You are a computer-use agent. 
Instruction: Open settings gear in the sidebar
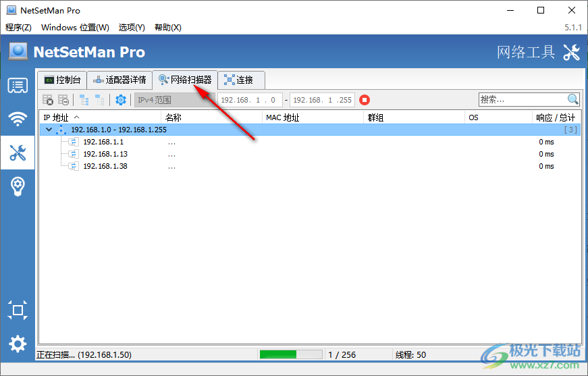click(x=18, y=344)
